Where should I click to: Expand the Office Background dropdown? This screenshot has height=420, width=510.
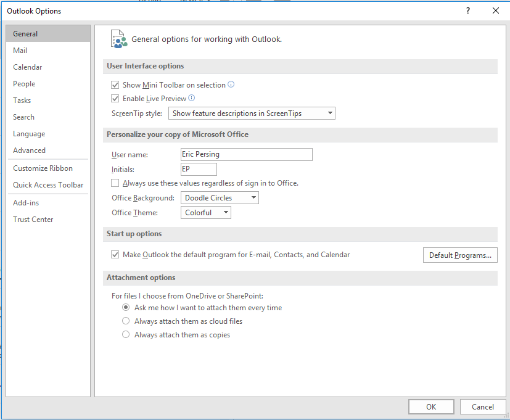pyautogui.click(x=220, y=198)
